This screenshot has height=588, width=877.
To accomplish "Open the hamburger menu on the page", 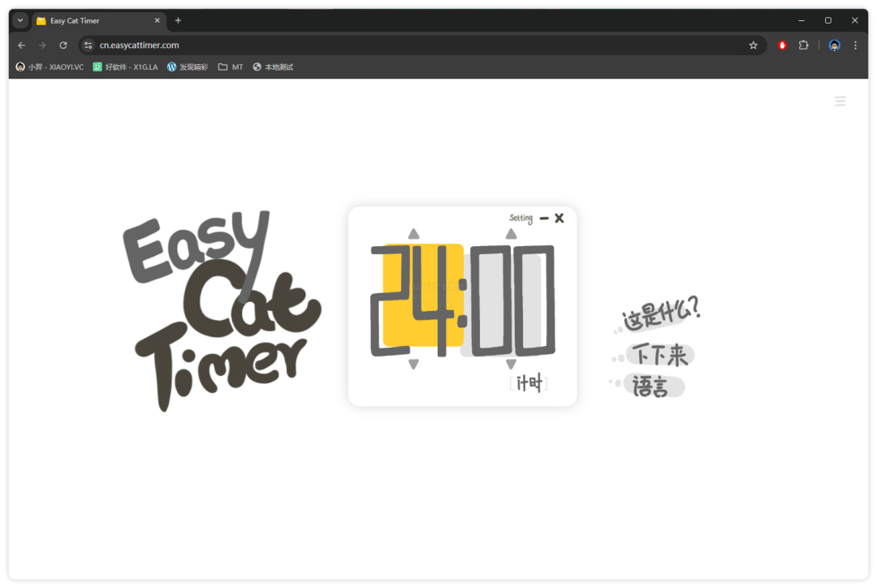I will click(x=840, y=102).
